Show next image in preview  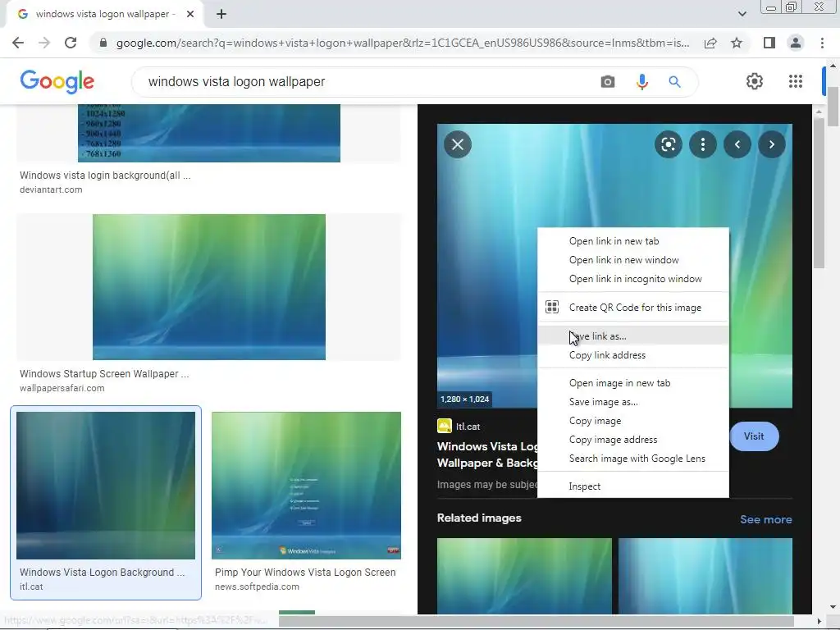coord(771,144)
